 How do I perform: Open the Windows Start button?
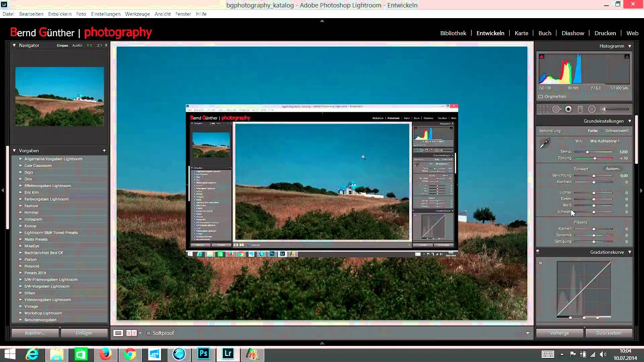coord(9,354)
